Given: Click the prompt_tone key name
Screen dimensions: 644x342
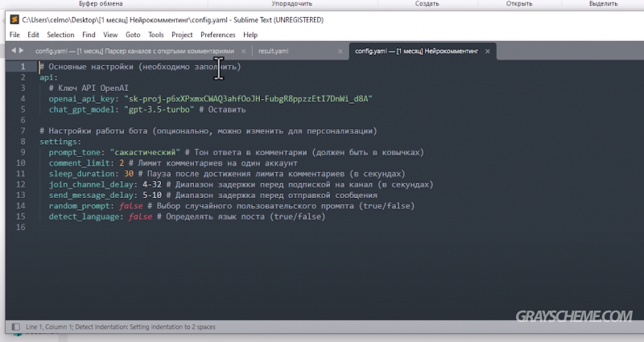Looking at the screenshot, I should [x=75, y=152].
